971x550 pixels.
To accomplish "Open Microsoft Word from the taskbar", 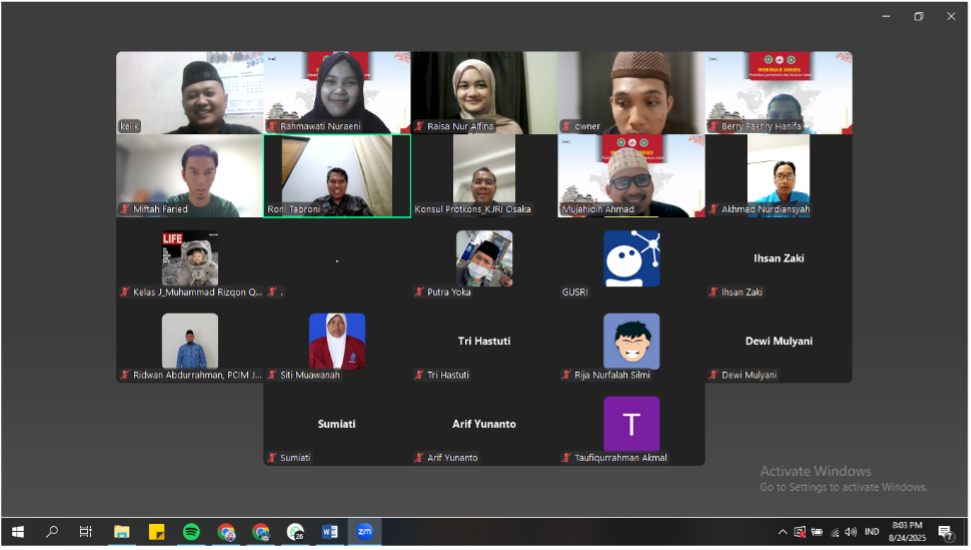I will (329, 532).
